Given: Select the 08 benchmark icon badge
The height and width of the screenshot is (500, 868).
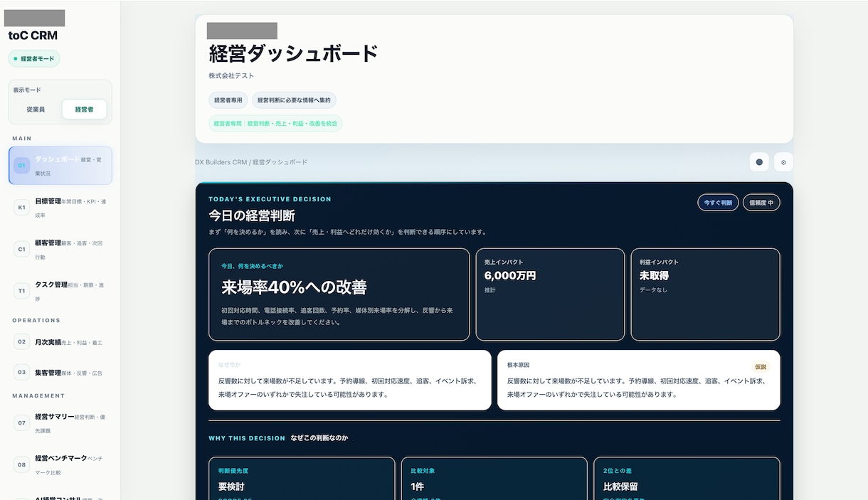Looking at the screenshot, I should 22,464.
